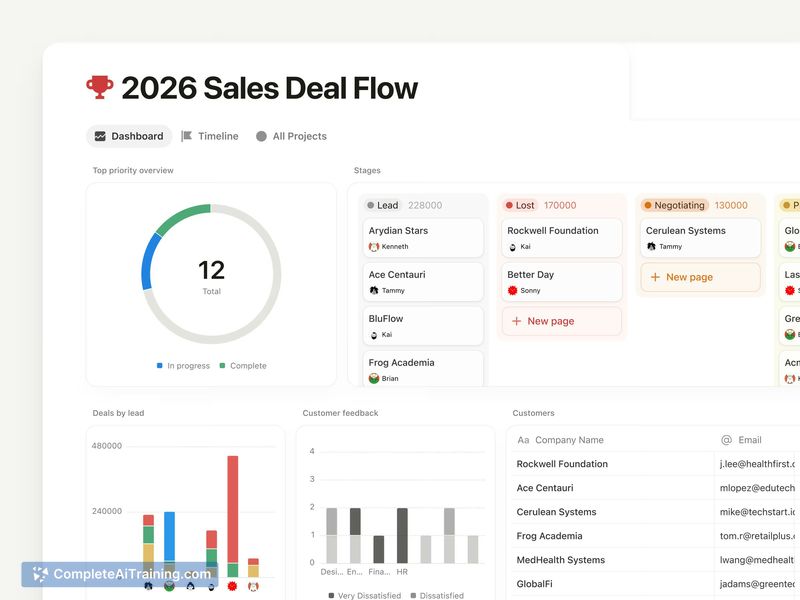This screenshot has height=600, width=800.
Task: Click the blue bar in Deals by lead
Action: [x=169, y=536]
